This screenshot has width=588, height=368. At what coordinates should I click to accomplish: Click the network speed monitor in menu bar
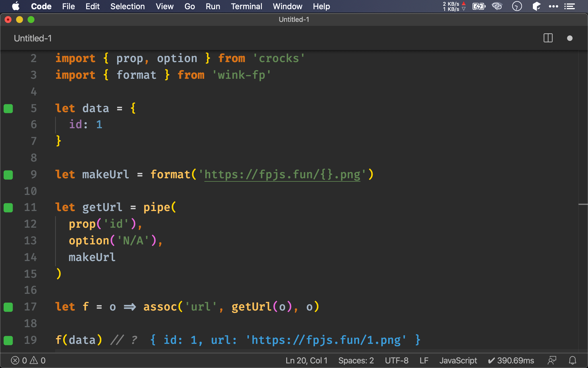454,6
